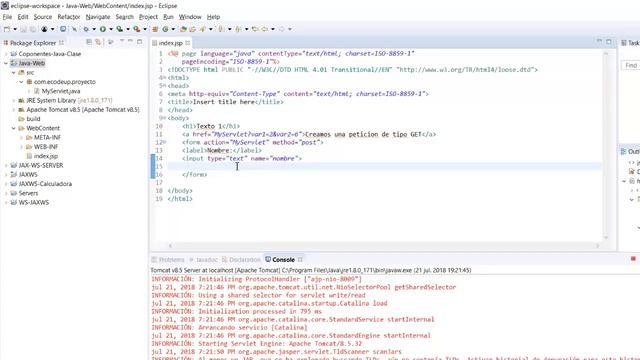Toggle Link with Editor in Package Explorer
The image size is (640, 360).
pyautogui.click(x=98, y=42)
